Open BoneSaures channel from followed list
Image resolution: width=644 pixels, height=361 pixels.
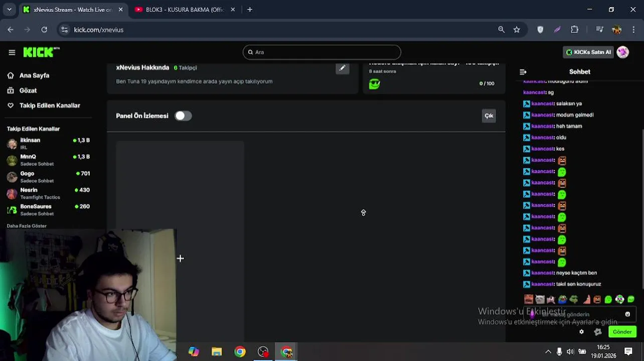[48, 210]
